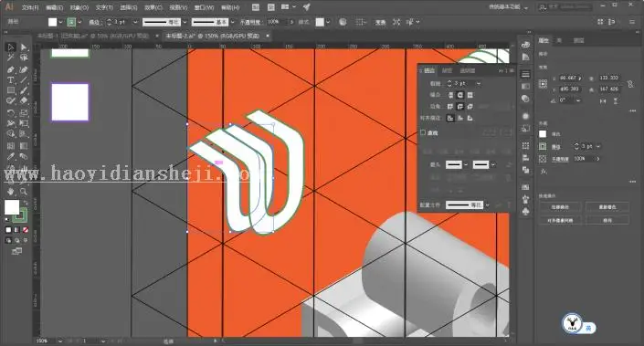Choose the Magic Wand tool
The height and width of the screenshot is (346, 644).
click(x=11, y=58)
